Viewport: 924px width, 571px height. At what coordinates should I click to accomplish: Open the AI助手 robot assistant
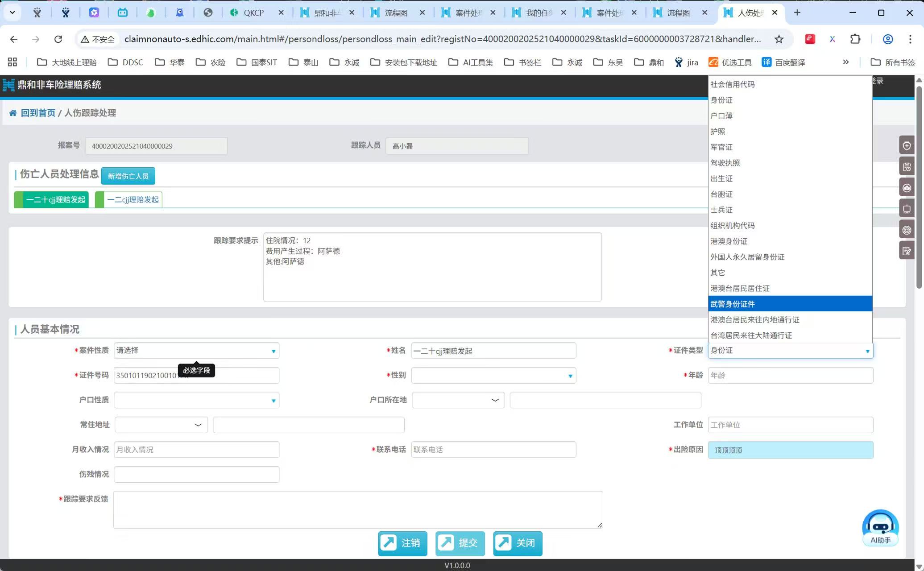coord(880,528)
